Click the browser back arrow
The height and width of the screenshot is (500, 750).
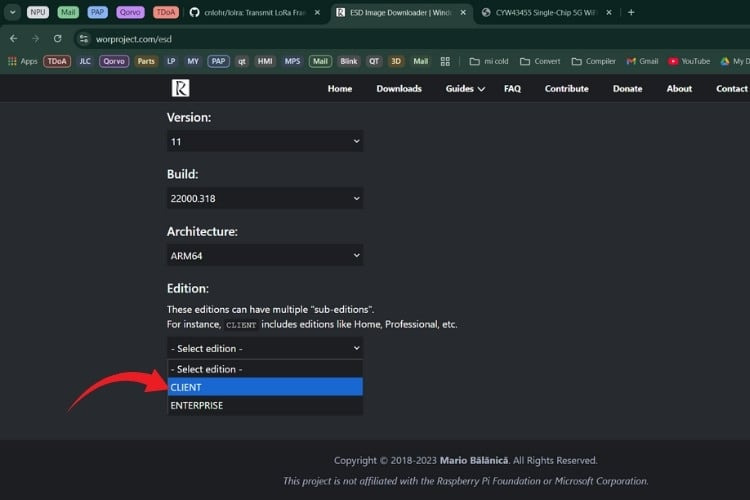13,39
